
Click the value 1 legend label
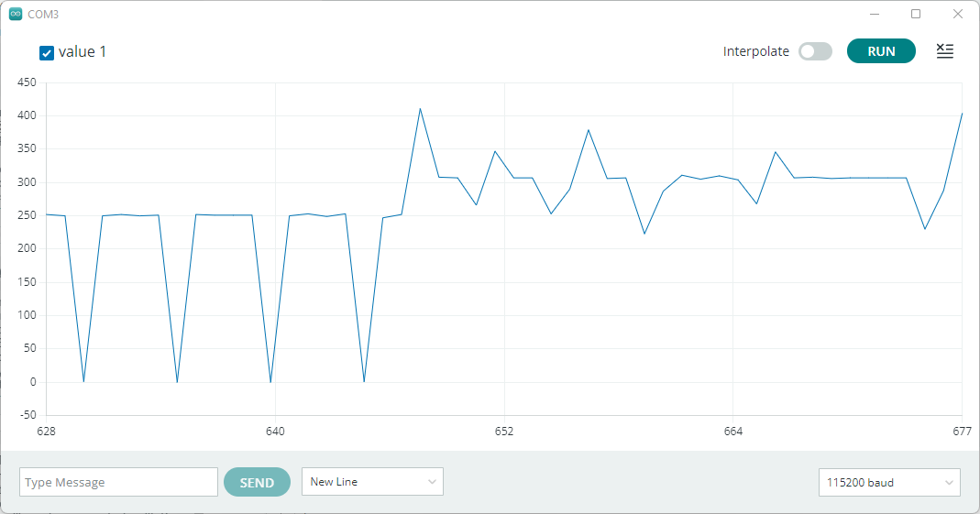click(82, 52)
